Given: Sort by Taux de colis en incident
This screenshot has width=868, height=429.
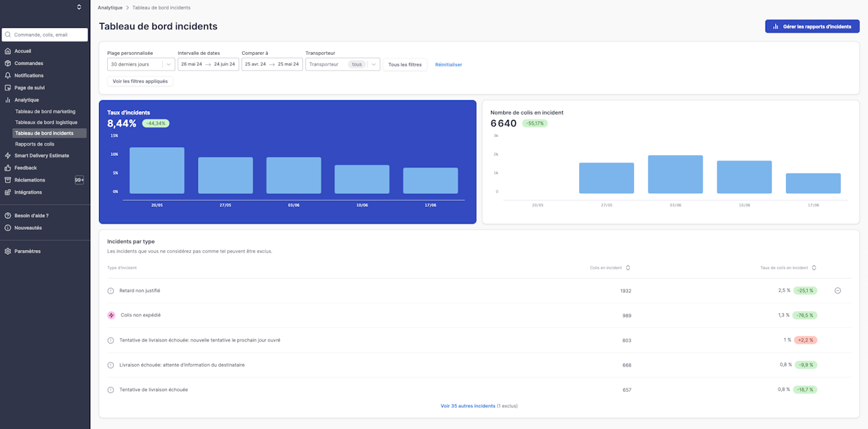Looking at the screenshot, I should (814, 268).
